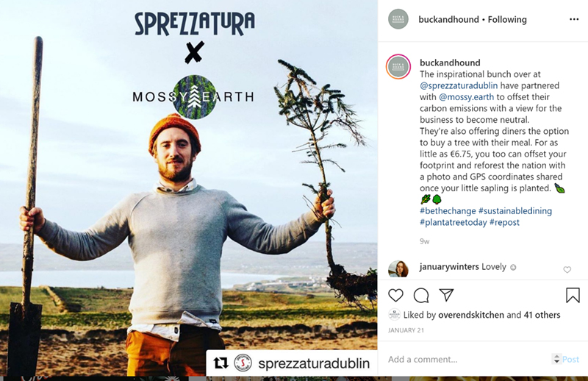Image resolution: width=588 pixels, height=381 pixels.
Task: Open the #sustainabledining hashtag
Action: [515, 211]
